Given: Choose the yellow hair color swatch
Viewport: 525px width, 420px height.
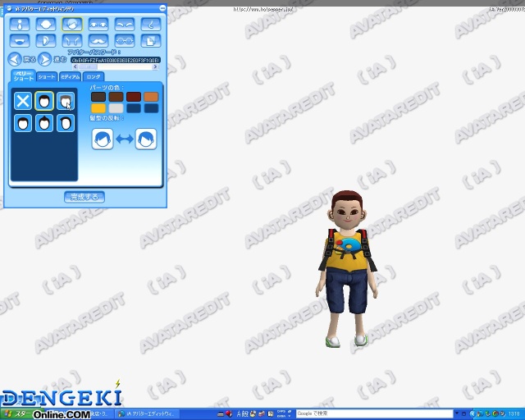Looking at the screenshot, I should [98, 108].
